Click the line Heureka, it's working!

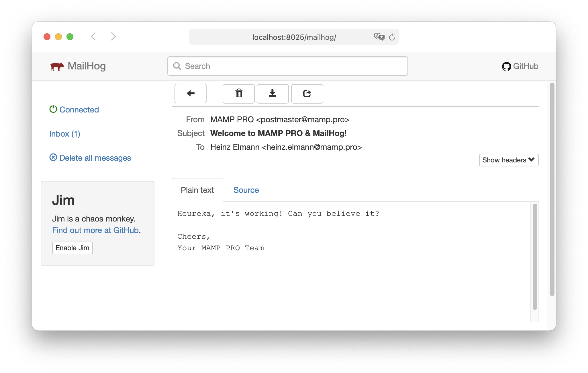click(230, 213)
